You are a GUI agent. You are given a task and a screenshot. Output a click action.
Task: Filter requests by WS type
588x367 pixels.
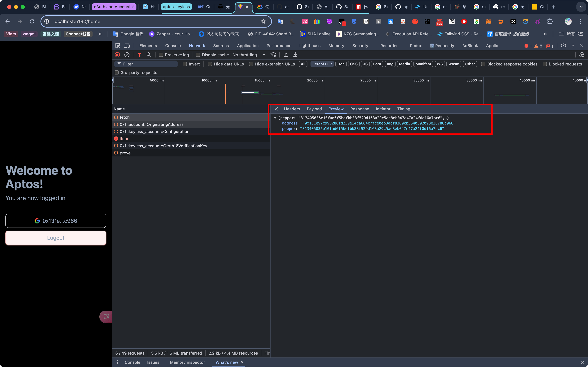coord(440,64)
